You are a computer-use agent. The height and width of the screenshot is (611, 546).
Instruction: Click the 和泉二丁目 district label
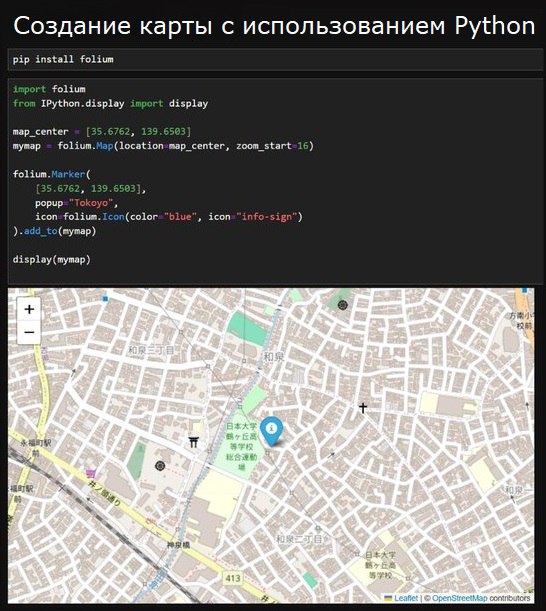click(299, 539)
